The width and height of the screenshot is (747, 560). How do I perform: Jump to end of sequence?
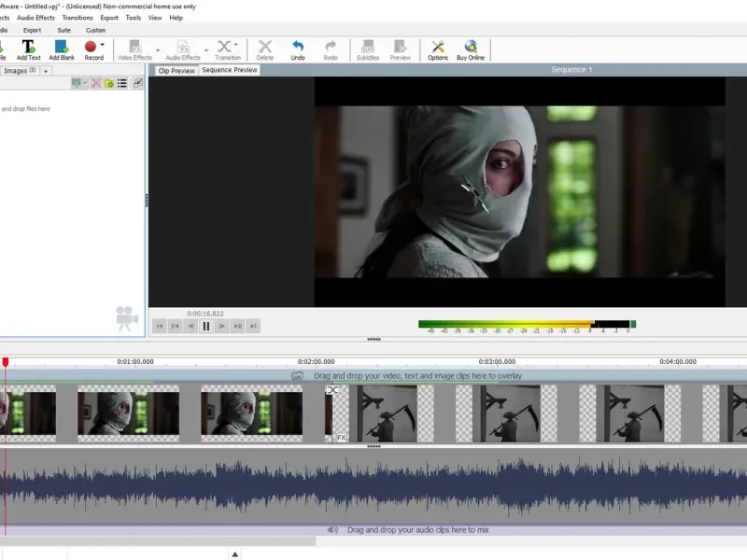click(x=253, y=326)
